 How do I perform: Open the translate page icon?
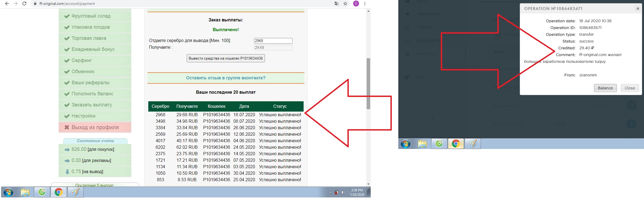336,4
